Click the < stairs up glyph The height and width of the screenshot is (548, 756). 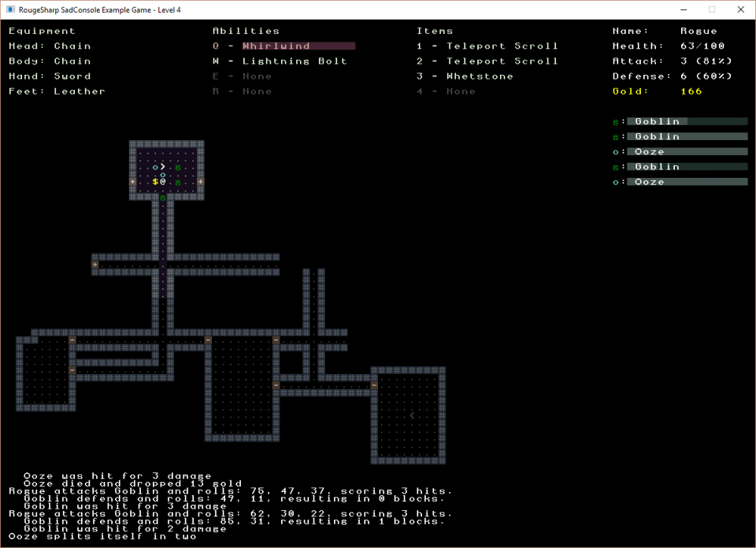click(412, 415)
